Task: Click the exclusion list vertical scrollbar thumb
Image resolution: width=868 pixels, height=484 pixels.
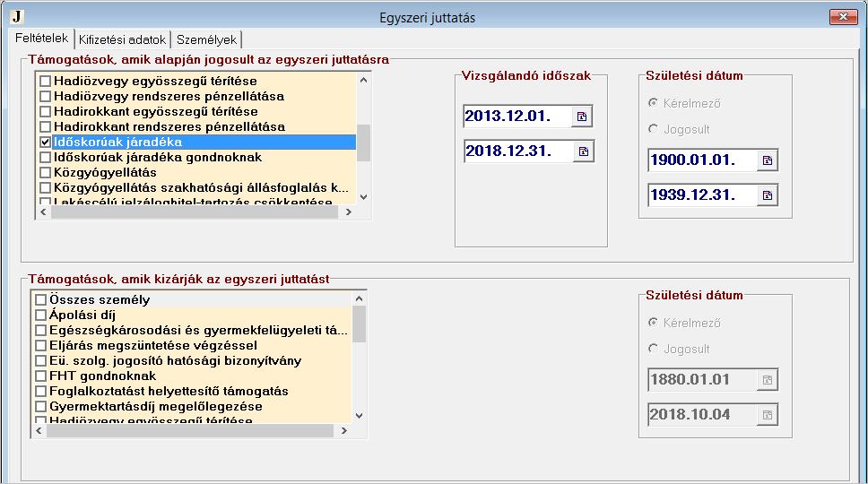Action: pos(359,324)
